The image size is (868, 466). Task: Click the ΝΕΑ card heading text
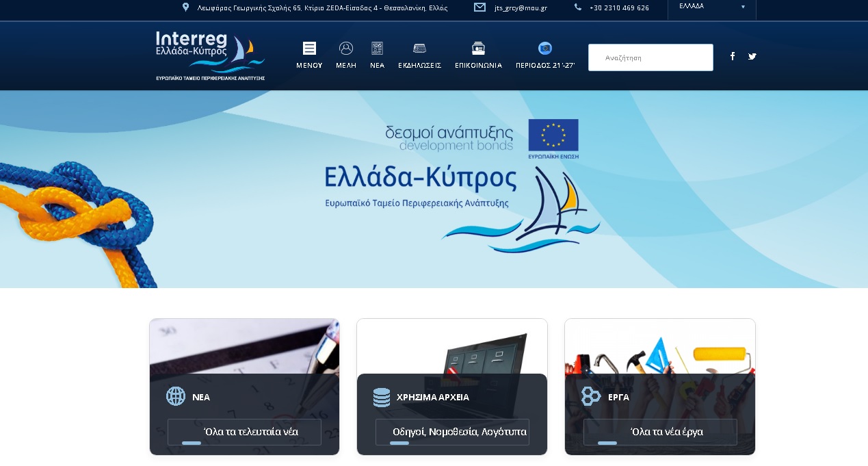(x=201, y=397)
